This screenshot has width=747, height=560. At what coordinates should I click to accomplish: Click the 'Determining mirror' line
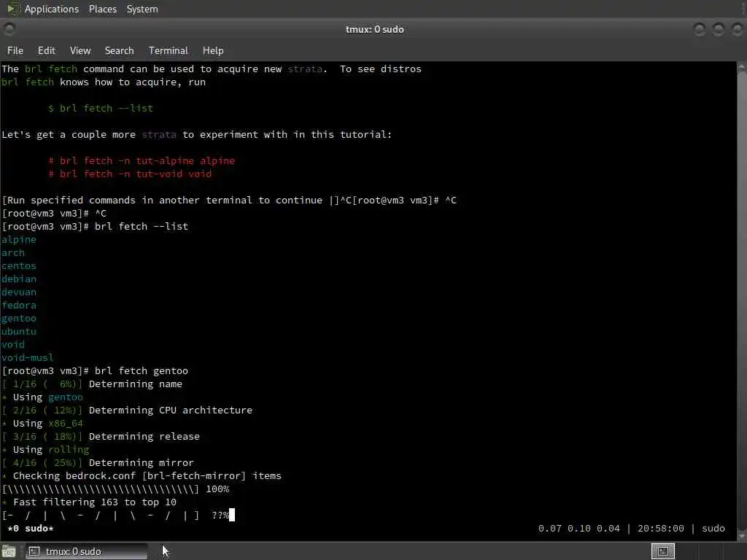pyautogui.click(x=98, y=463)
